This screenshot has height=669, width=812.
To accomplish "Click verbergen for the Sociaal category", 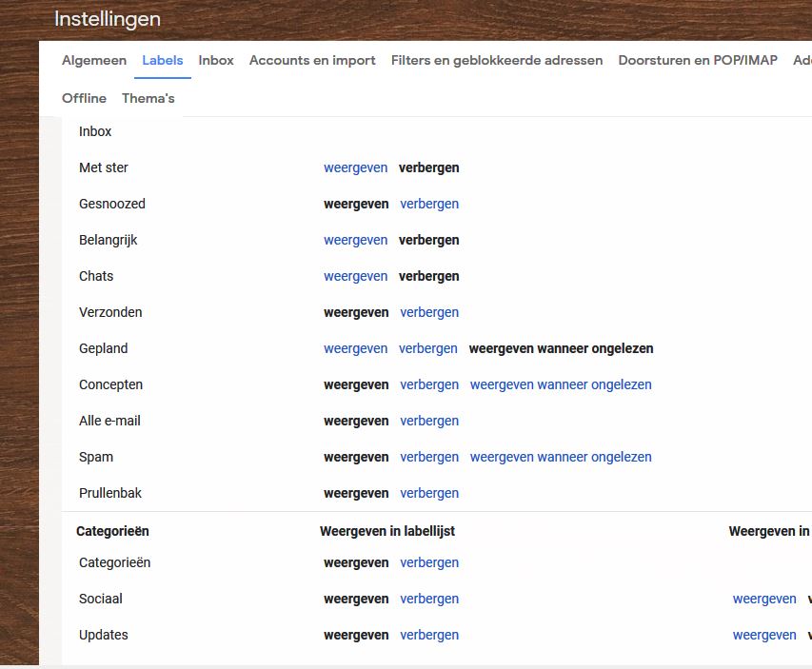I will (x=429, y=599).
